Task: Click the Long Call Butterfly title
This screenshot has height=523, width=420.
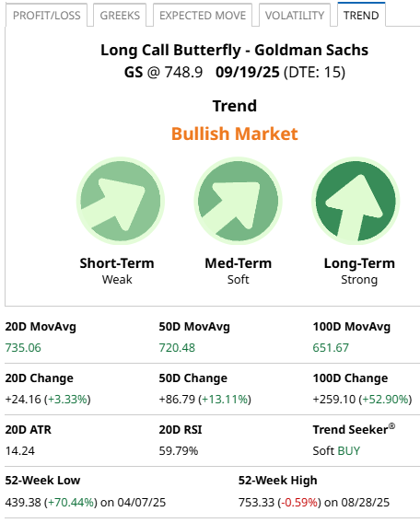Action: click(170, 50)
